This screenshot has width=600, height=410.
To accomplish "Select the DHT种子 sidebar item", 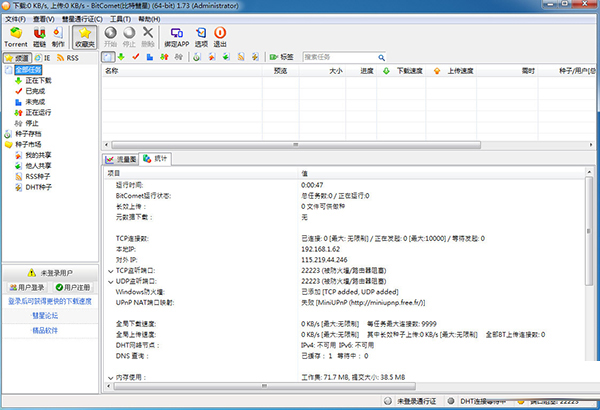I will (x=39, y=187).
